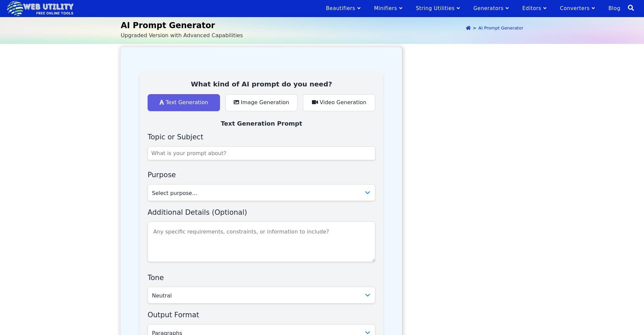Open the Blog page
The image size is (644, 335).
614,8
